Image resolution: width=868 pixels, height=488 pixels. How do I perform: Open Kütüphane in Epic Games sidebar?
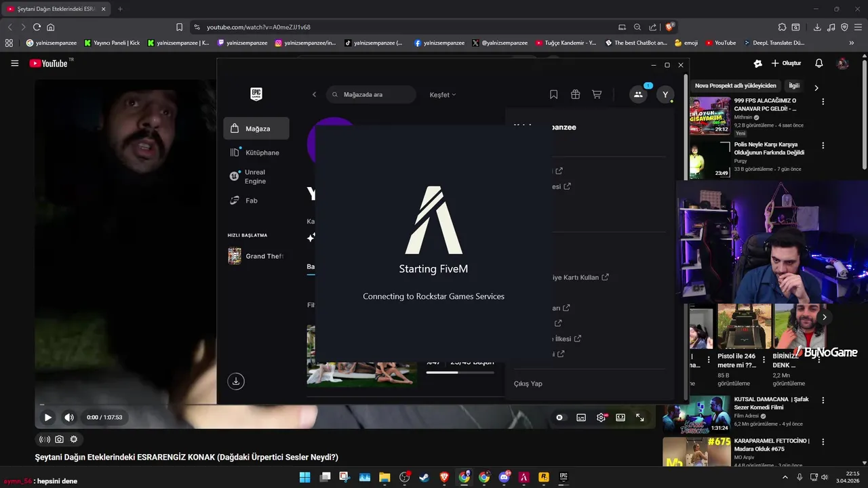[255, 152]
